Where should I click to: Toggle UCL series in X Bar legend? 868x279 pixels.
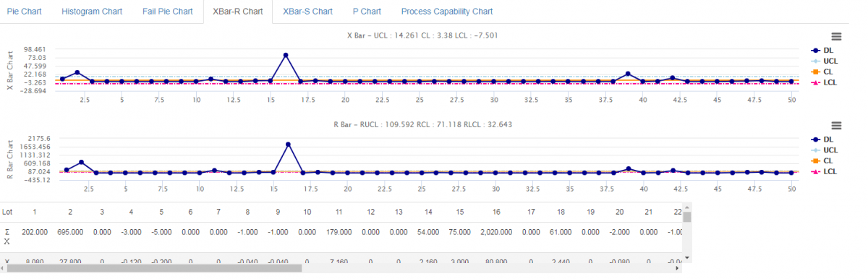point(825,61)
